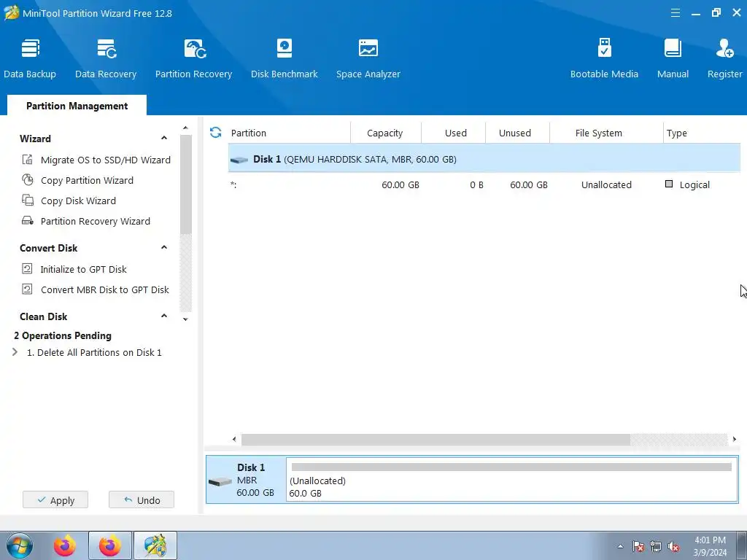Start the Copy Disk Wizard

pos(78,201)
